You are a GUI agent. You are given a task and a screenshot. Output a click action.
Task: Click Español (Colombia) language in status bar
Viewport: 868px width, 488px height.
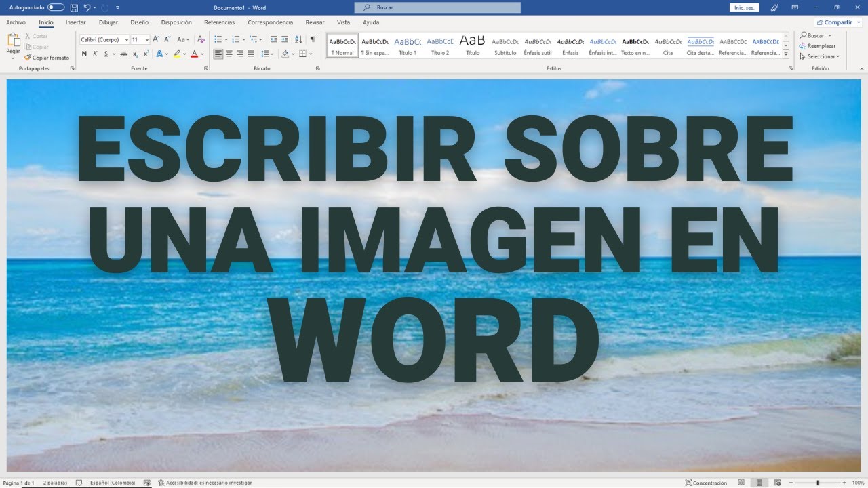tap(112, 483)
